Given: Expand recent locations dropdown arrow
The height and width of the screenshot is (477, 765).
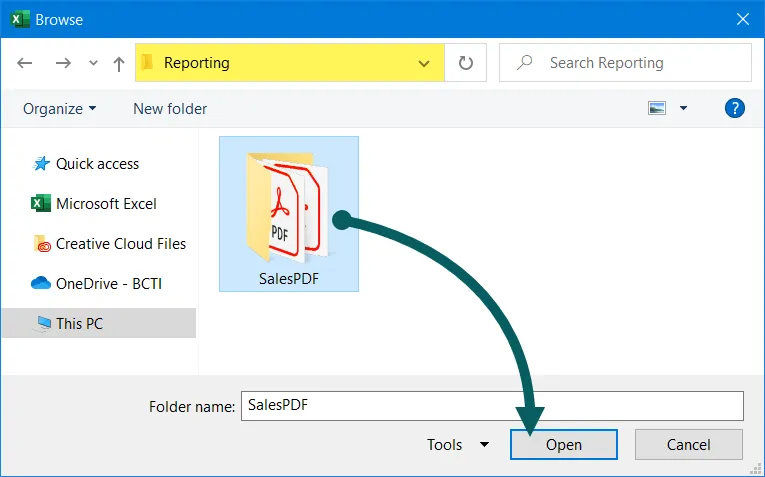Looking at the screenshot, I should 93,63.
